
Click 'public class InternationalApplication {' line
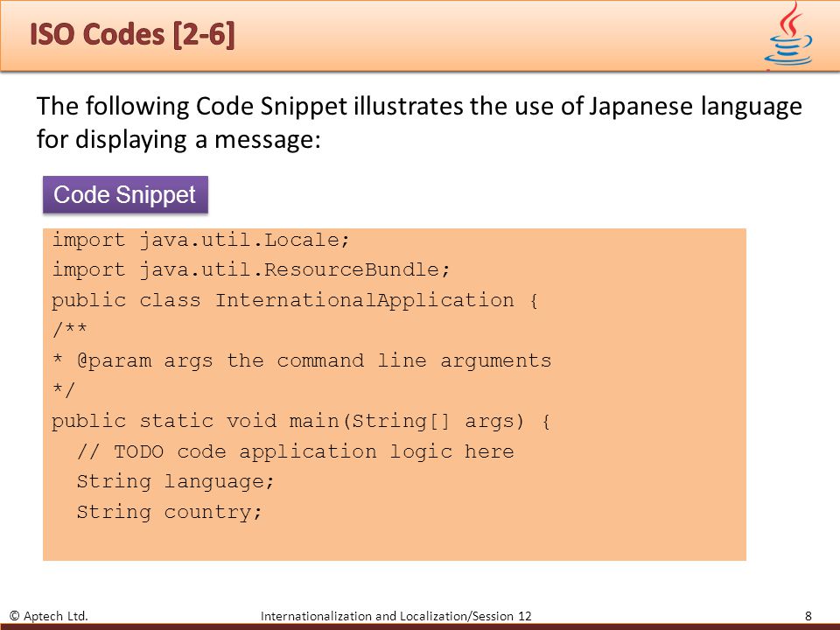click(295, 300)
